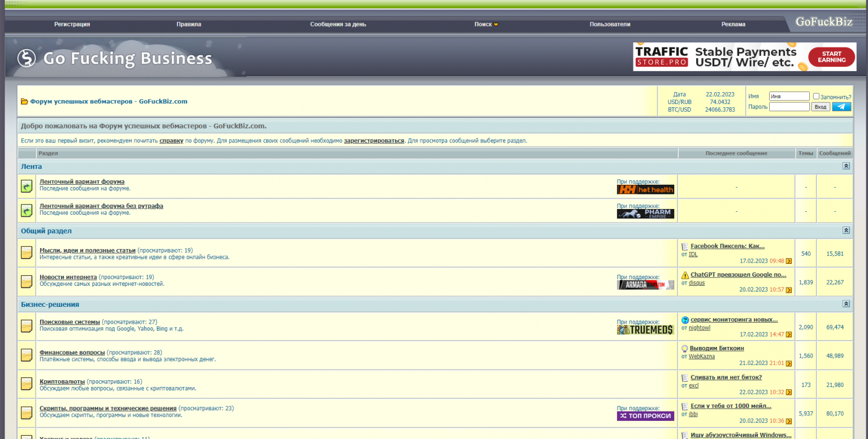The width and height of the screenshot is (868, 439).
Task: Open Форум успешных вебмастеров breadcrumb link
Action: 108,102
